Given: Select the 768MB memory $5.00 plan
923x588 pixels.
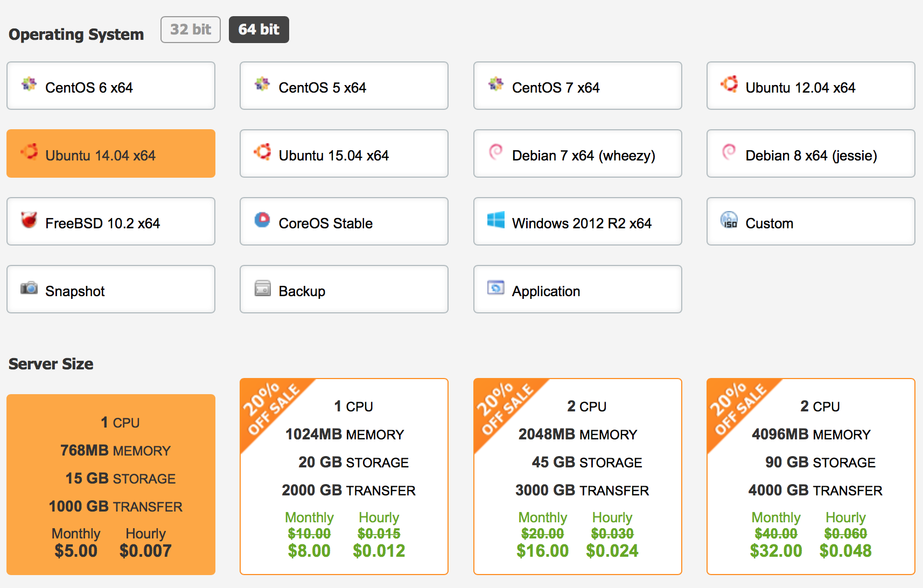Looking at the screenshot, I should coord(111,485).
